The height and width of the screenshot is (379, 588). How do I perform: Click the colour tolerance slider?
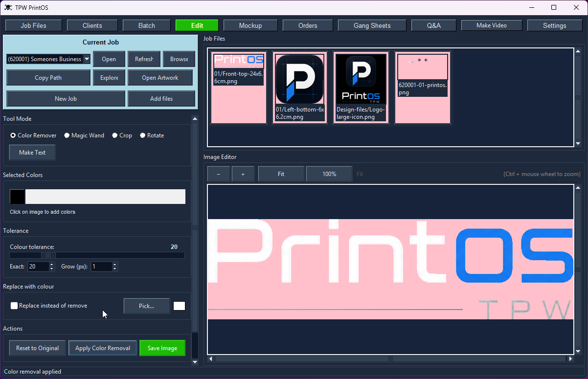(97, 255)
